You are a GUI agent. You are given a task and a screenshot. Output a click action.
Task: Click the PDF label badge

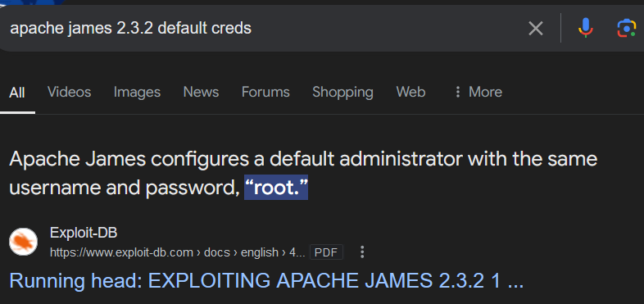[326, 252]
